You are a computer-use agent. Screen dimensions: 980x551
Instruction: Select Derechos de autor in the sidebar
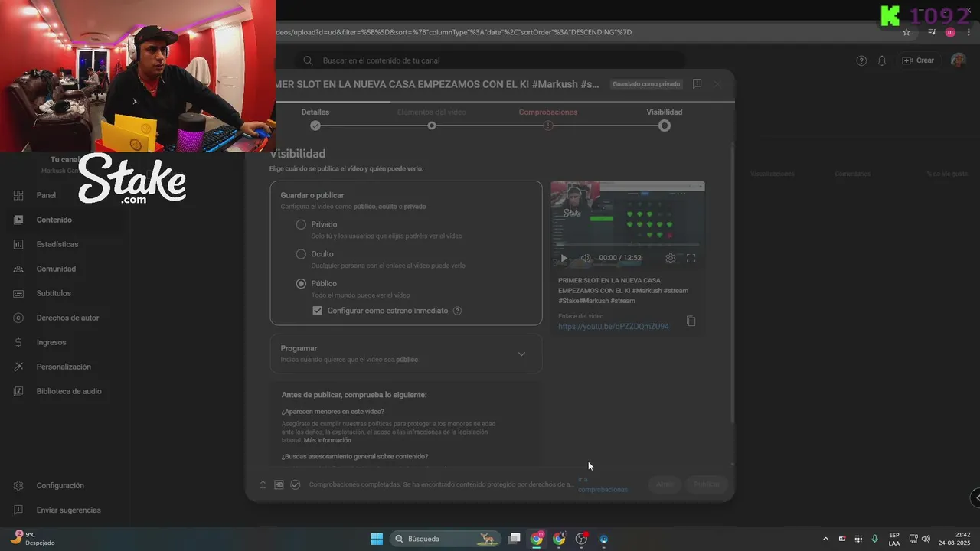[x=67, y=318]
